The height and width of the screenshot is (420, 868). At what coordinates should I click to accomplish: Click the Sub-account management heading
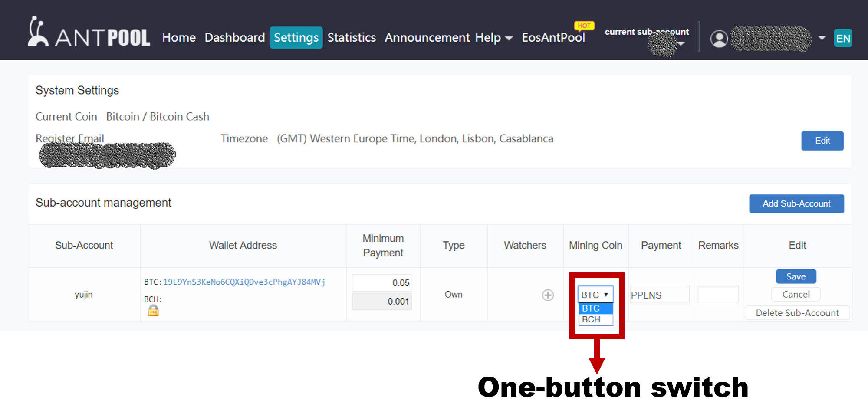tap(103, 203)
